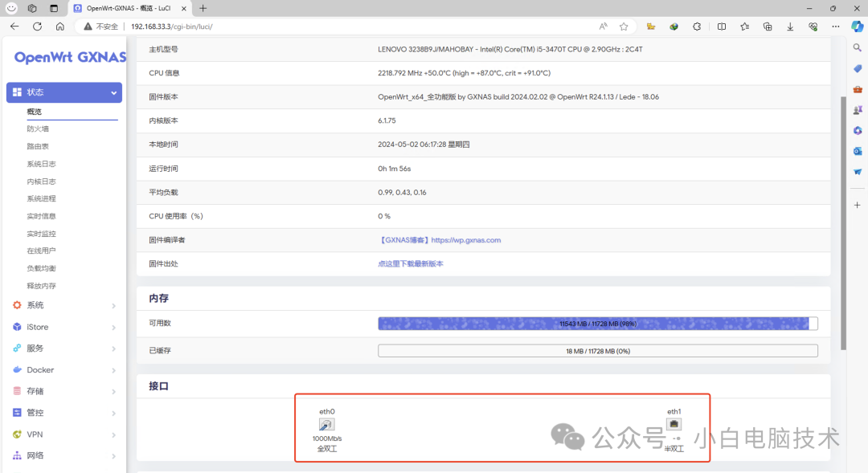Open Copilot icon in top right
The height and width of the screenshot is (473, 868).
pyautogui.click(x=857, y=27)
